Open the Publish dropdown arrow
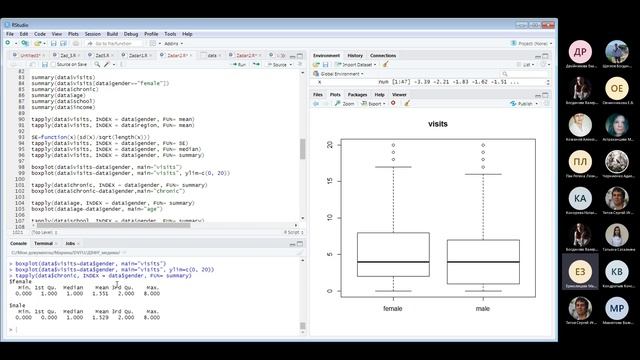640x360 pixels. (x=537, y=104)
